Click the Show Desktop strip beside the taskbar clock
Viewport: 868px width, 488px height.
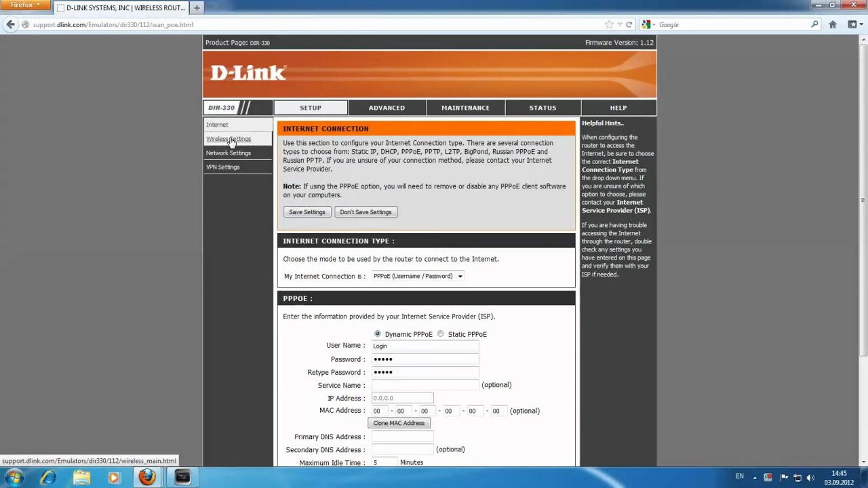point(863,477)
